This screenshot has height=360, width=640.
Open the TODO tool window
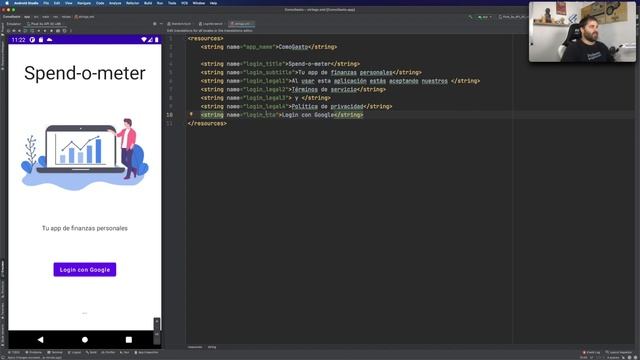click(14, 352)
